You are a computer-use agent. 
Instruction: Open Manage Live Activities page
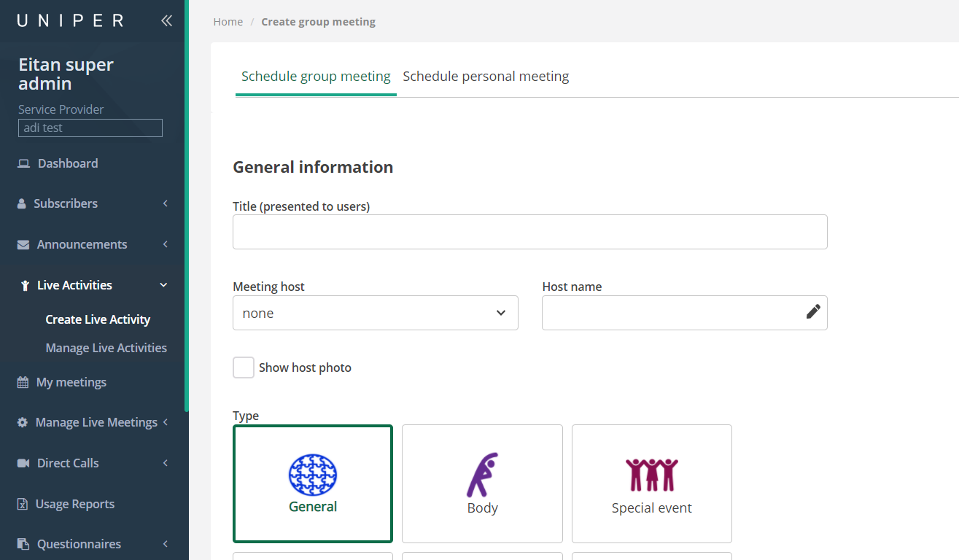click(106, 348)
